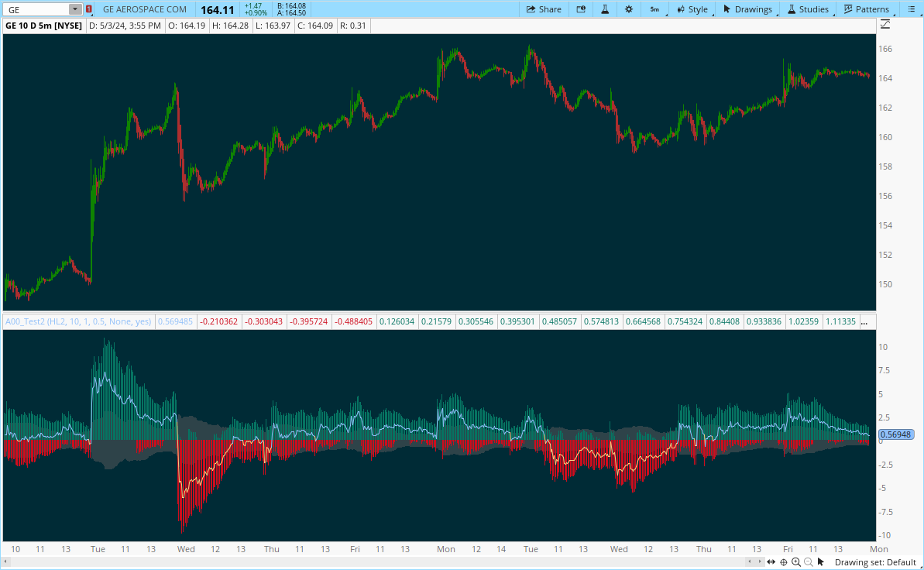Viewport: 924px width, 570px height.
Task: Expand the more values ellipsis in study header
Action: point(864,322)
